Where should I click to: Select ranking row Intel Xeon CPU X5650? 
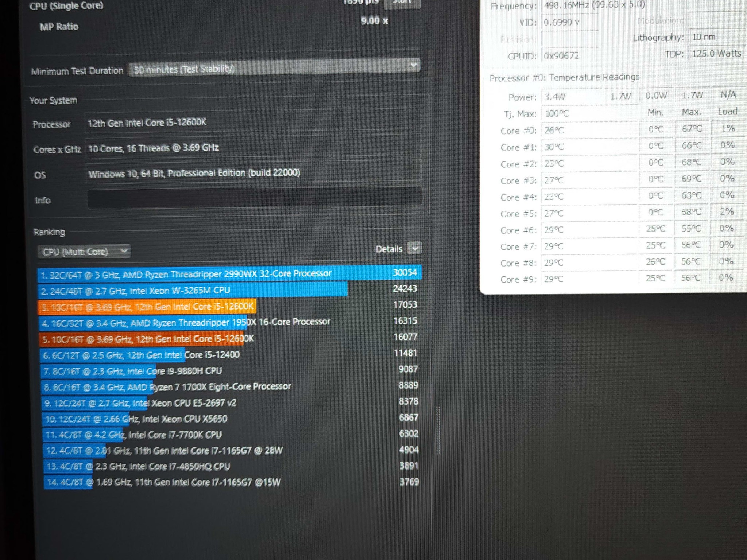[232, 419]
